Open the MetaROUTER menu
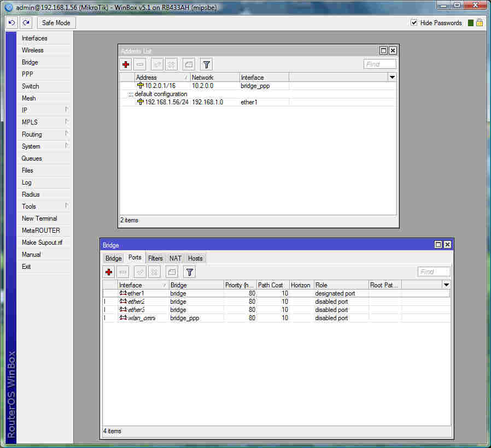 point(43,230)
